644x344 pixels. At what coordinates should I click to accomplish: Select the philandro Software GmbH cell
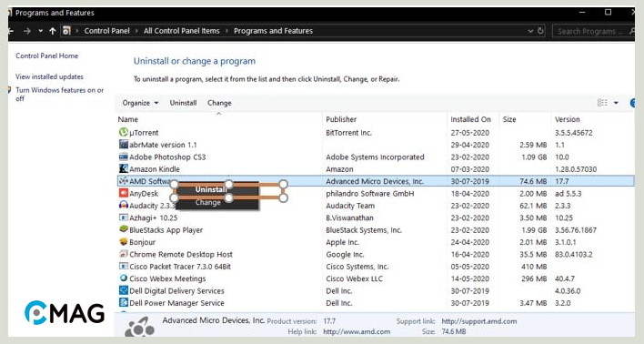click(369, 193)
